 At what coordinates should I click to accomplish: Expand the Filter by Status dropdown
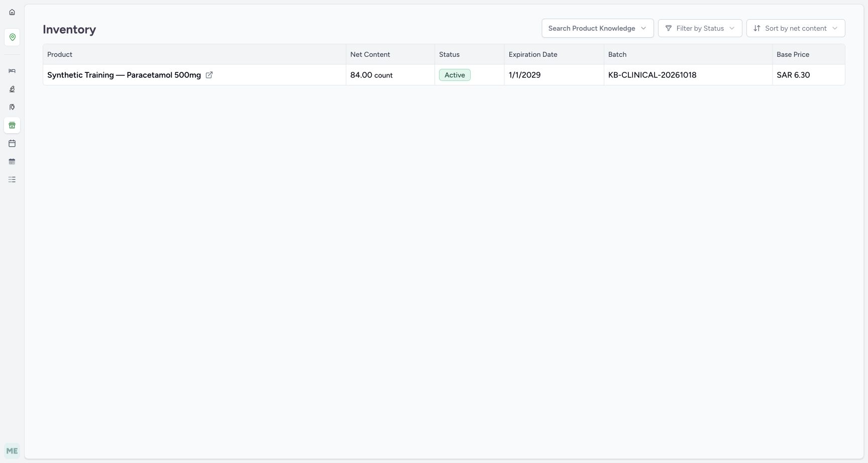(x=700, y=28)
